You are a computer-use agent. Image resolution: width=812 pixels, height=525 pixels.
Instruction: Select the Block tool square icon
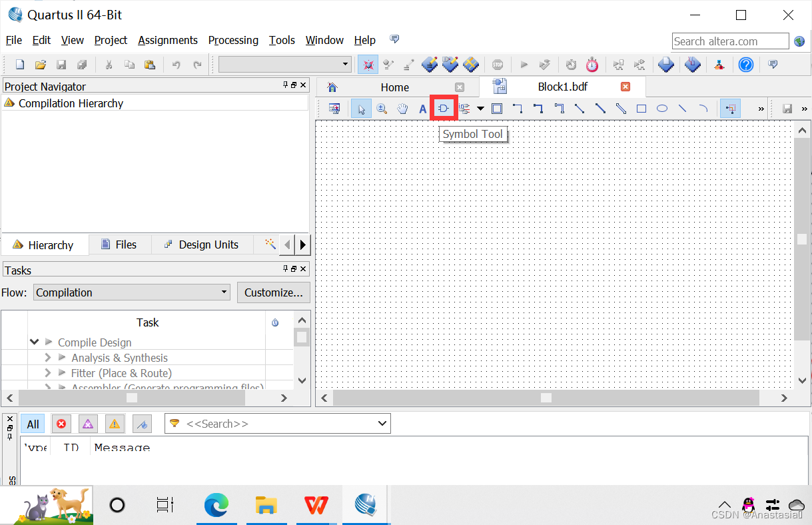pyautogui.click(x=497, y=109)
